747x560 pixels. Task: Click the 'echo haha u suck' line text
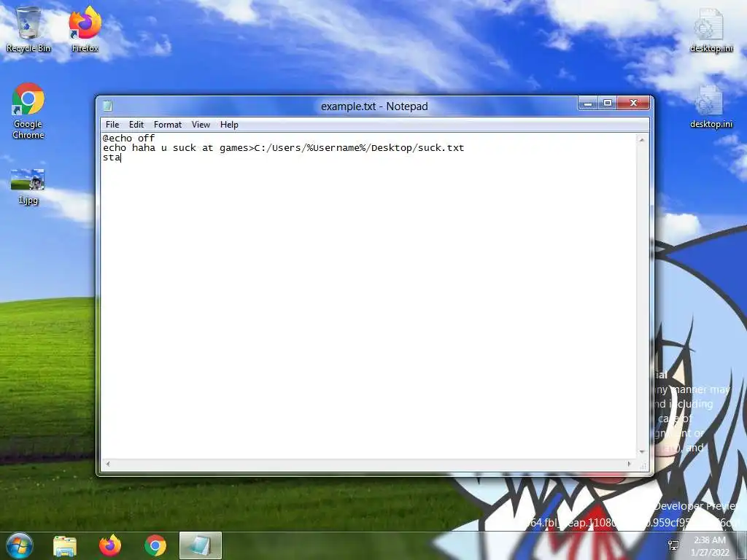pos(284,148)
